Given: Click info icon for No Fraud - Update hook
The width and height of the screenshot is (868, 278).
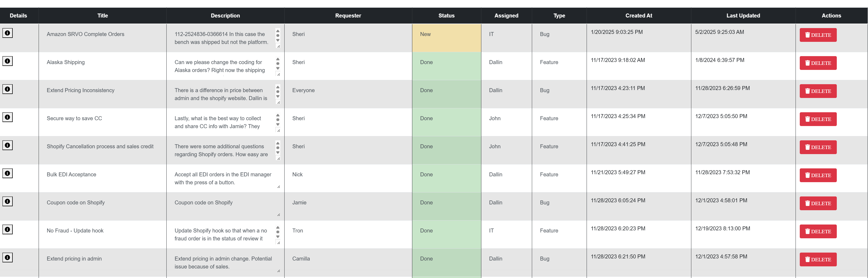Looking at the screenshot, I should tap(7, 230).
